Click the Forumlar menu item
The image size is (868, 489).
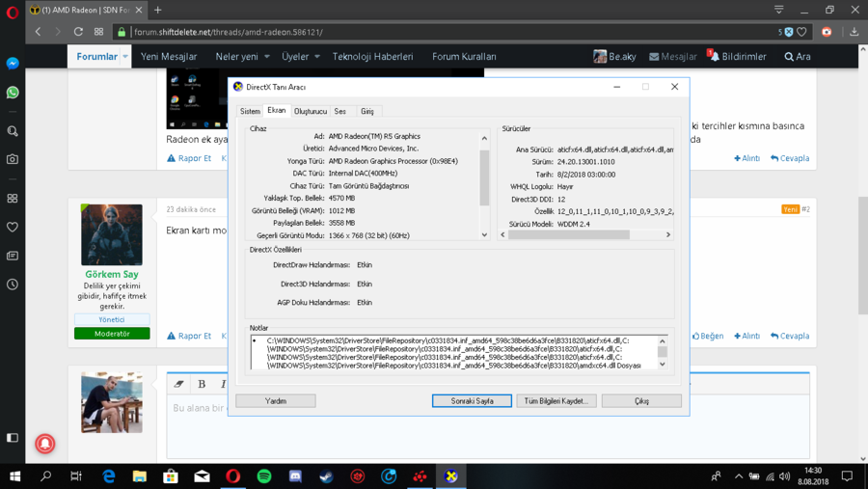[96, 57]
